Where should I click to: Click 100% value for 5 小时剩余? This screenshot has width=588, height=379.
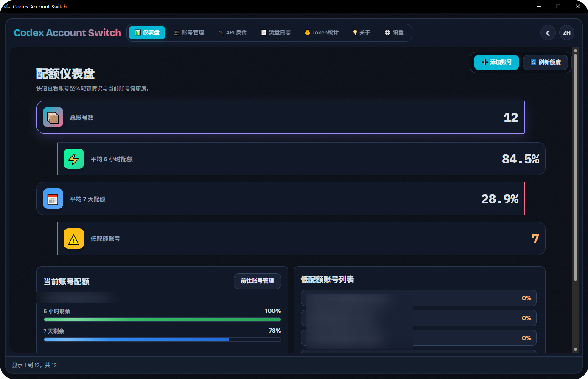(x=273, y=311)
